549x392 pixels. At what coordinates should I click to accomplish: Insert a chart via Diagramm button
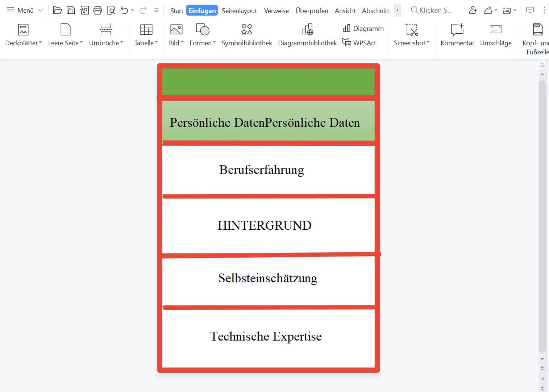363,28
